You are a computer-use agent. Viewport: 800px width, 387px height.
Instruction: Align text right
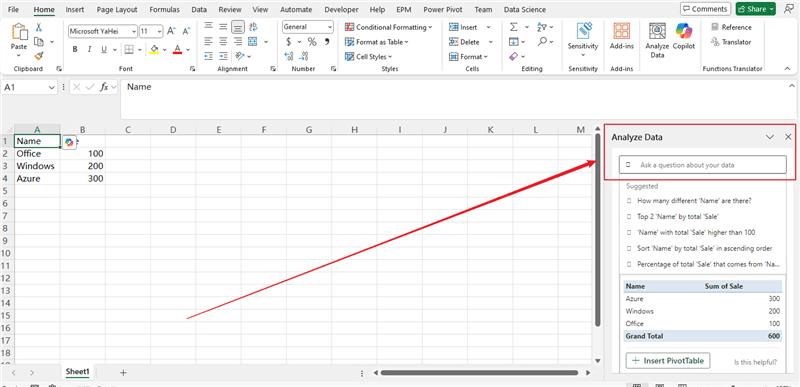coord(238,41)
